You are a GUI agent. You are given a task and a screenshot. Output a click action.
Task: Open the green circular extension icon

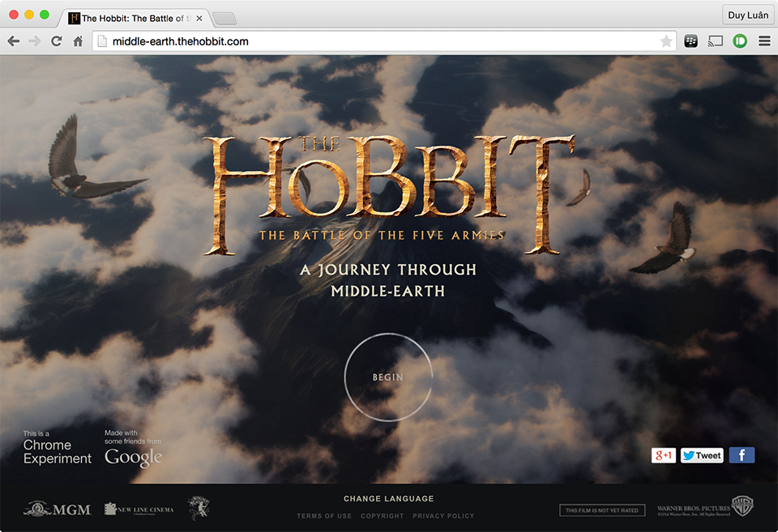click(740, 41)
